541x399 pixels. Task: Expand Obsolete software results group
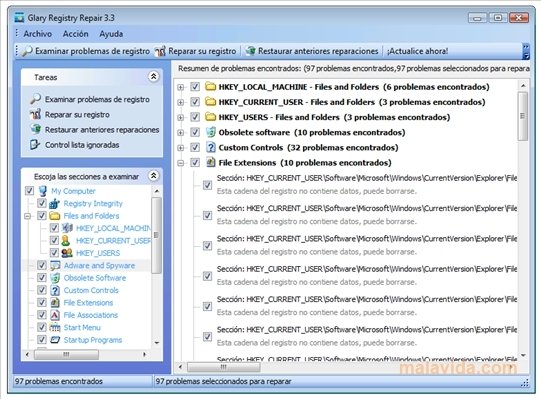click(x=180, y=133)
